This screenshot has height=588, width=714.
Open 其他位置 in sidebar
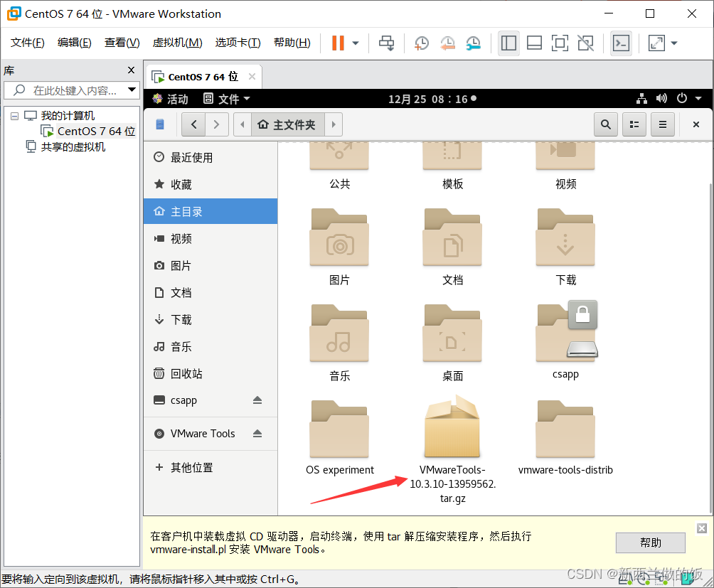(x=211, y=467)
